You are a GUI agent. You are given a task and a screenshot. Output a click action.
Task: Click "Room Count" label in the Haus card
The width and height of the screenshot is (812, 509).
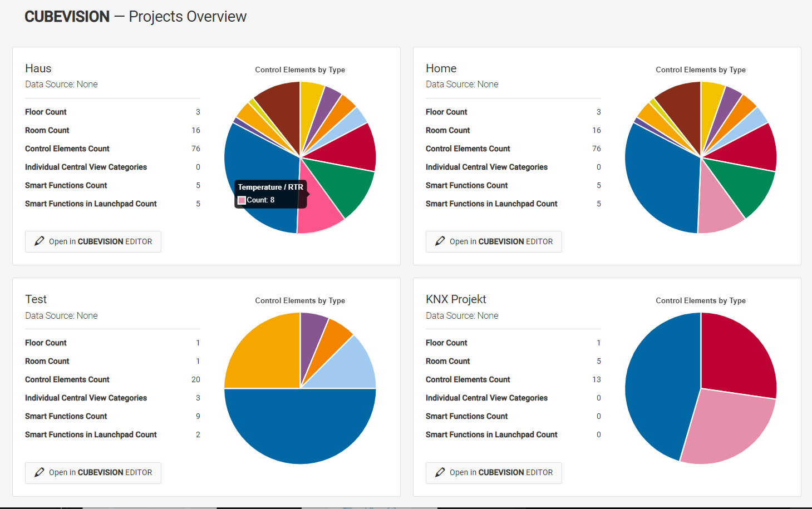[47, 130]
